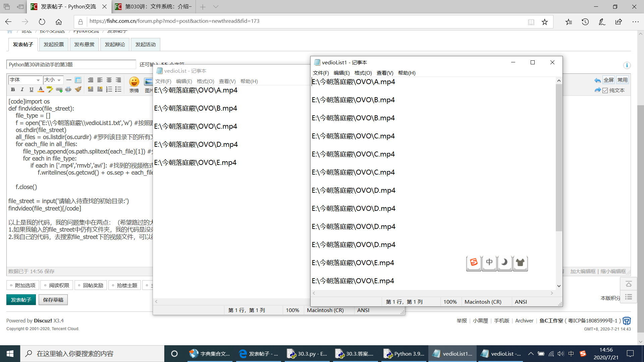Open 格式(O) menu in vedioList1 Notepad
644x362 pixels.
363,73
